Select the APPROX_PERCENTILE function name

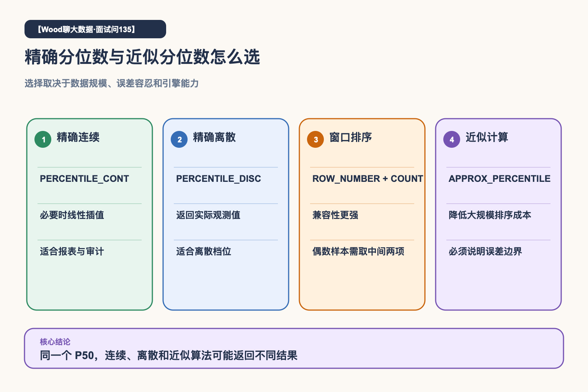500,179
